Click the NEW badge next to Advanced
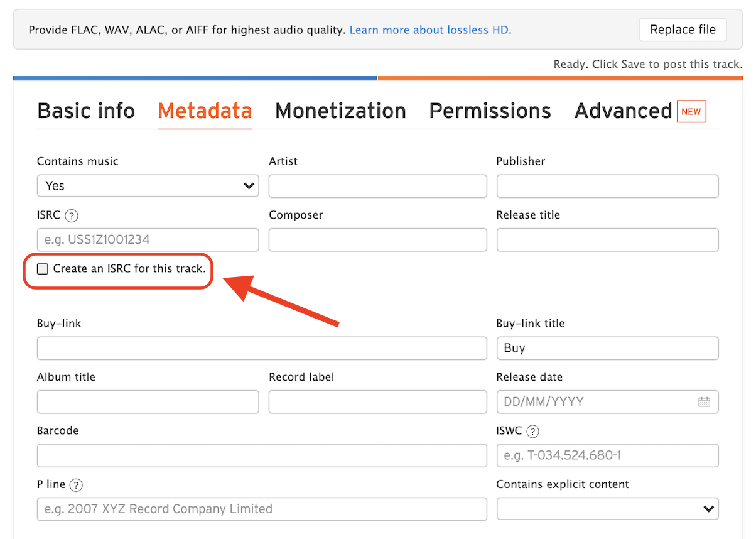 [691, 111]
